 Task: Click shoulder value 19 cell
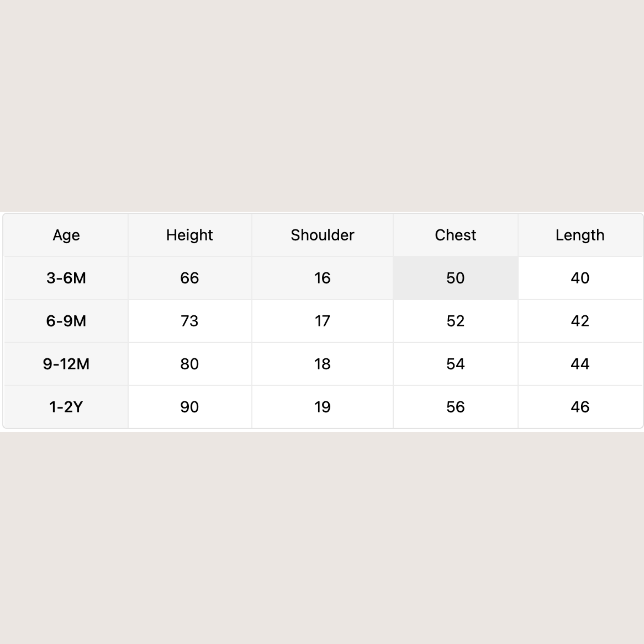322,407
